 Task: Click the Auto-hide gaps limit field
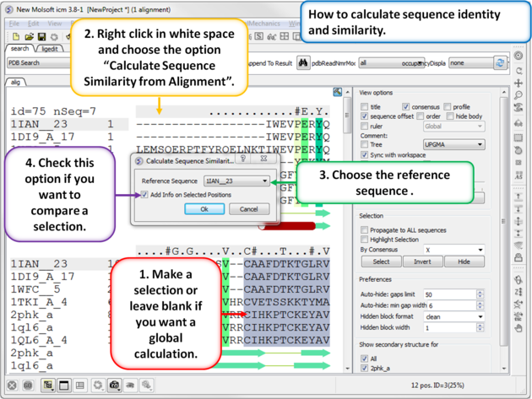point(450,294)
